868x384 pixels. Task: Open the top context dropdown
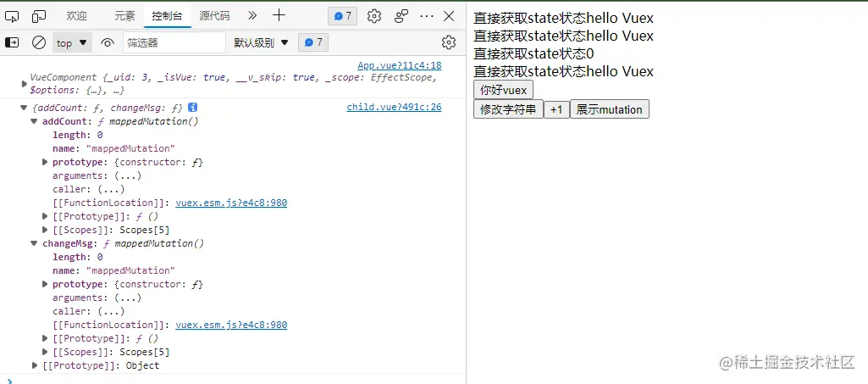[x=72, y=42]
